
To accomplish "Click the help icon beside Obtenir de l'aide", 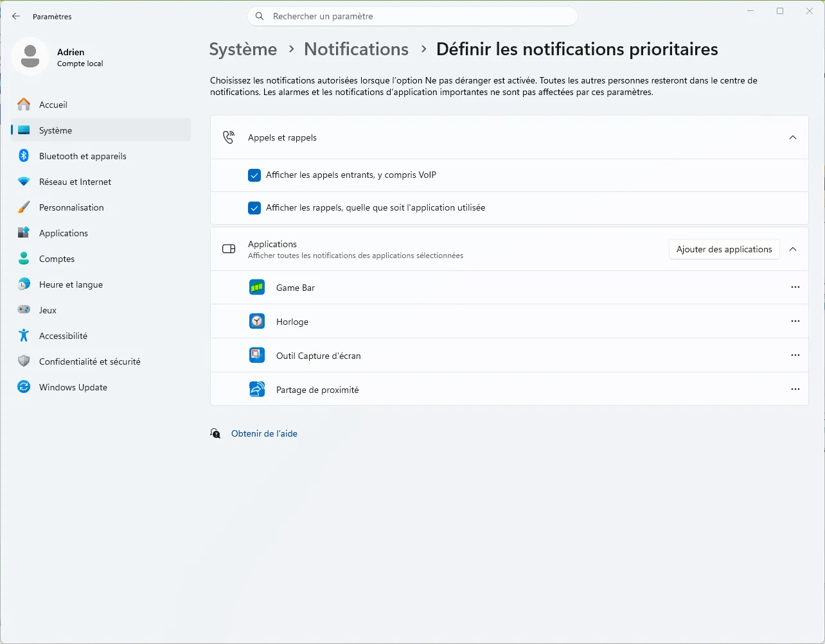I will point(216,433).
